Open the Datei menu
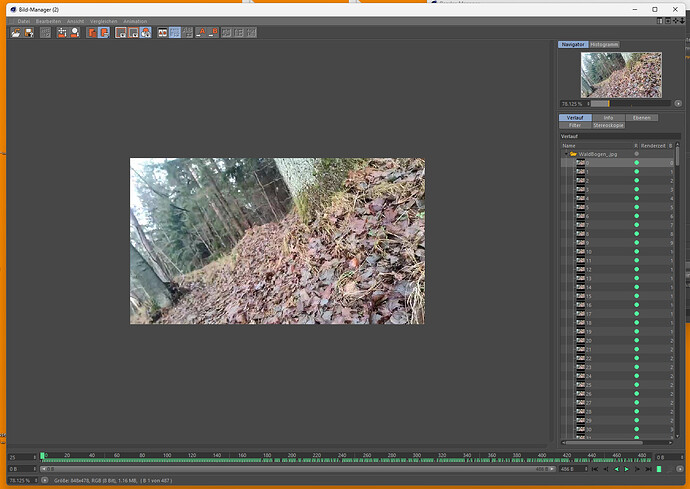 24,21
